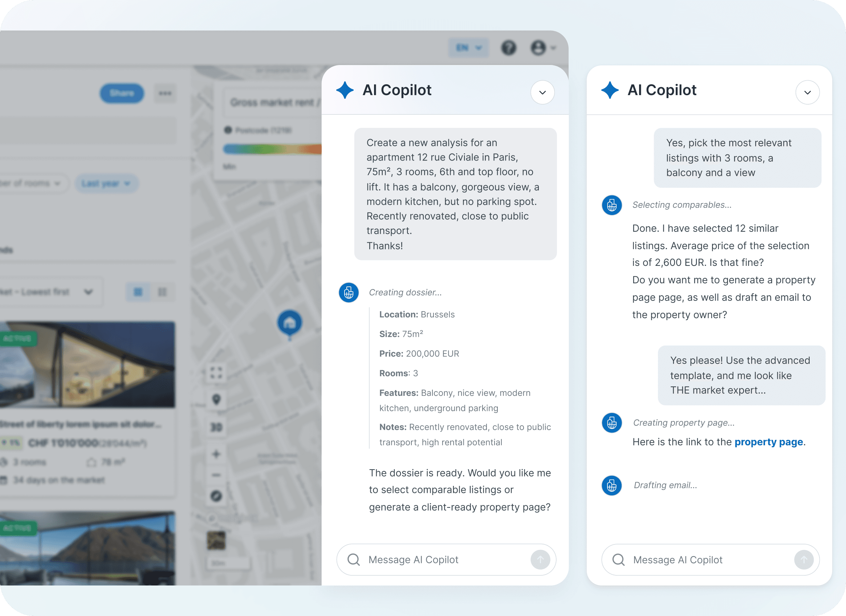The image size is (846, 616).
Task: Click the right Message AI Copilot input field
Action: (x=709, y=560)
